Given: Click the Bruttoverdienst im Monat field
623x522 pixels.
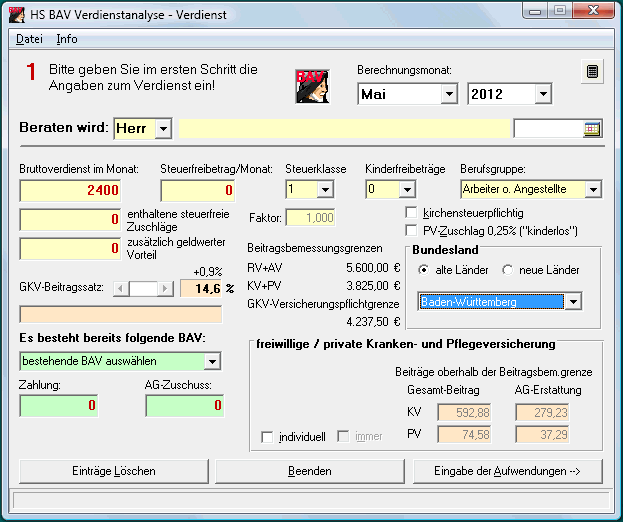Looking at the screenshot, I should (x=70, y=190).
